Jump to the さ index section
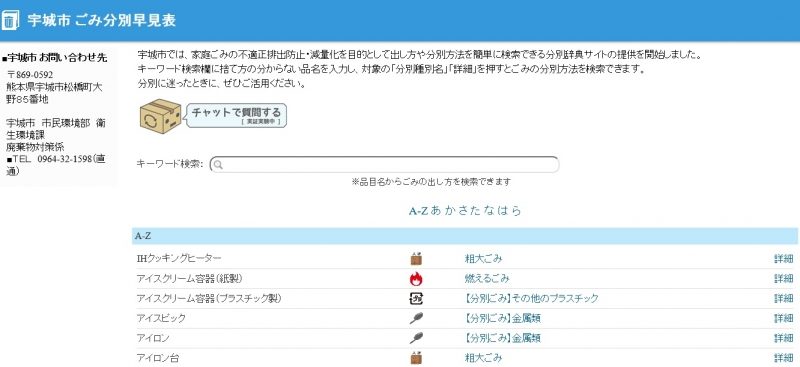800x367 pixels. (463, 211)
